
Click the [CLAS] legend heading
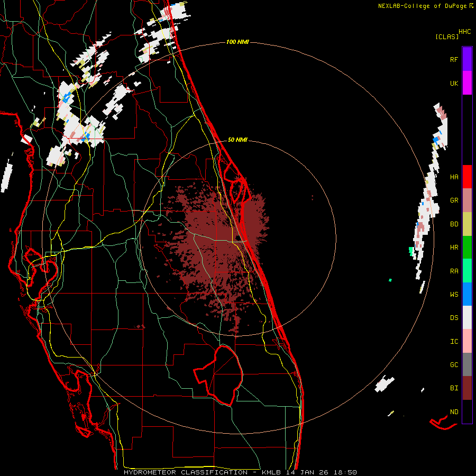click(x=447, y=36)
